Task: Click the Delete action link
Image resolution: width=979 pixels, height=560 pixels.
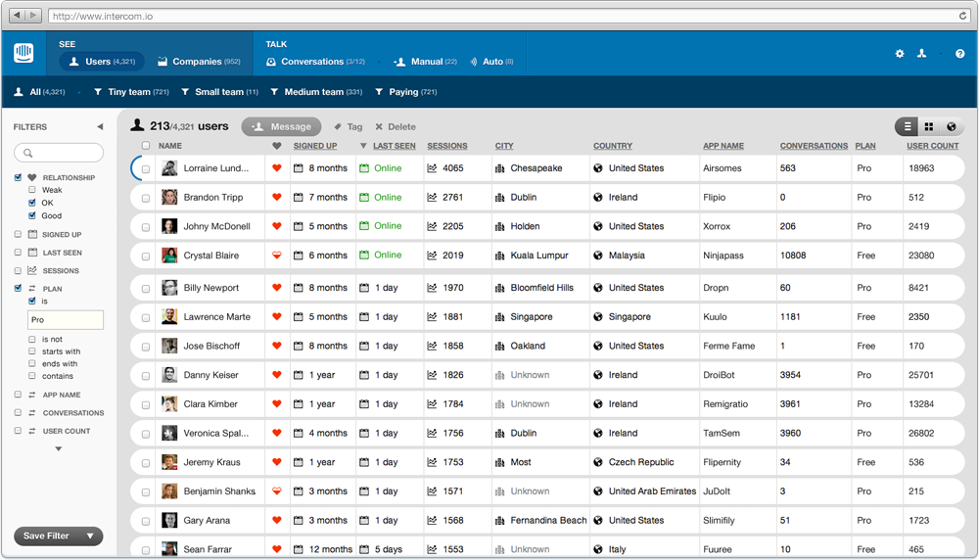Action: pyautogui.click(x=396, y=127)
